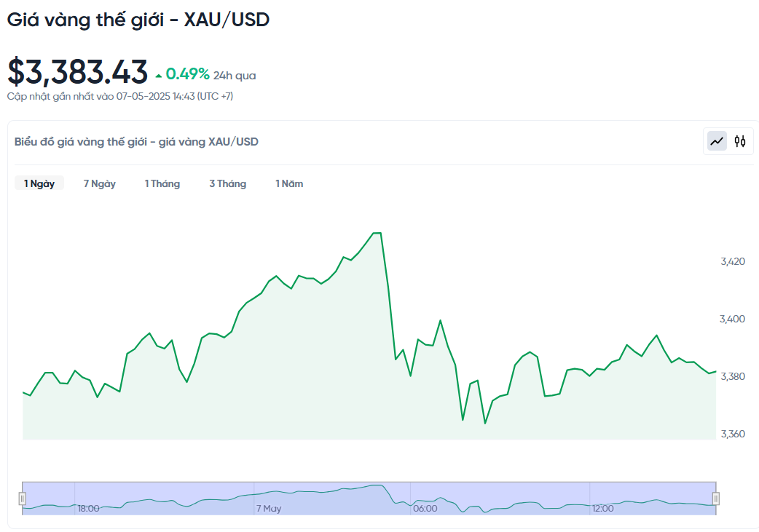Show the 1 Tháng chart range
The width and height of the screenshot is (759, 532).
162,183
